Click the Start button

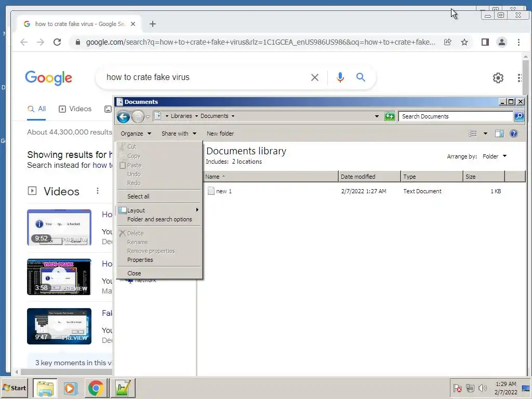pyautogui.click(x=14, y=388)
